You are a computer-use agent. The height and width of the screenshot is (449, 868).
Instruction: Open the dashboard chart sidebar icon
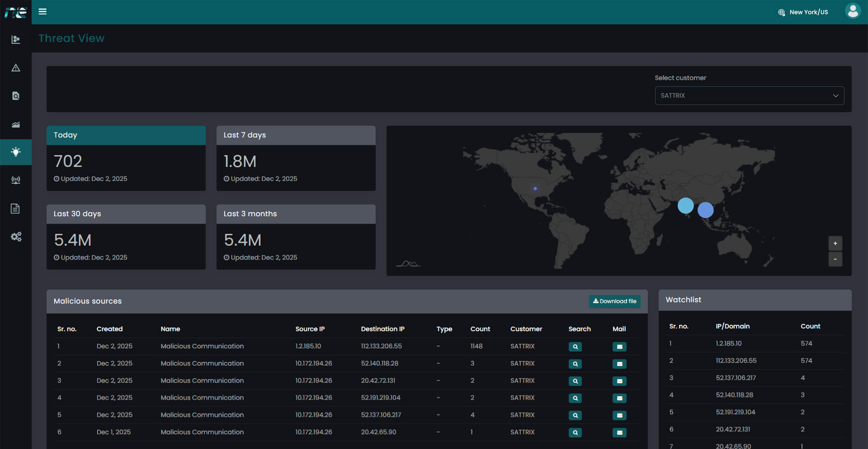(x=16, y=39)
